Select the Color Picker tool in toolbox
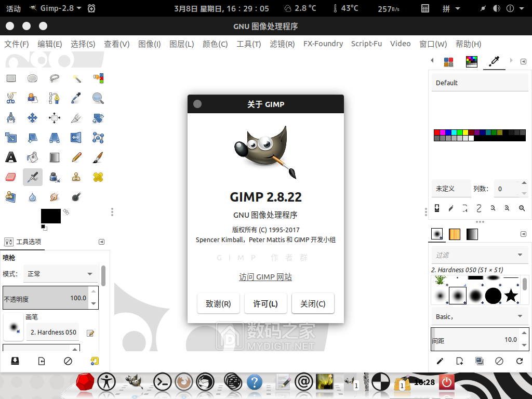Screen dimensions: 532x399 (76, 98)
